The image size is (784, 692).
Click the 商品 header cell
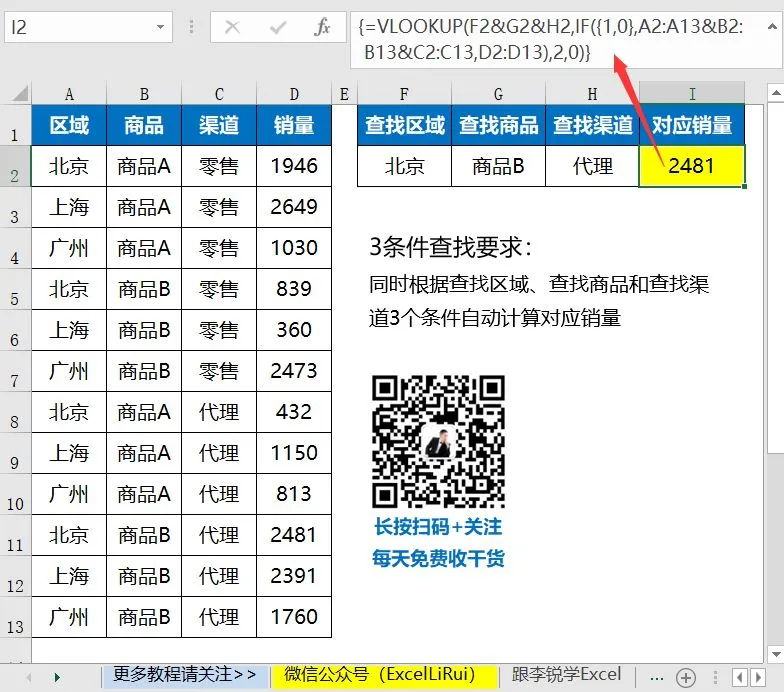144,125
